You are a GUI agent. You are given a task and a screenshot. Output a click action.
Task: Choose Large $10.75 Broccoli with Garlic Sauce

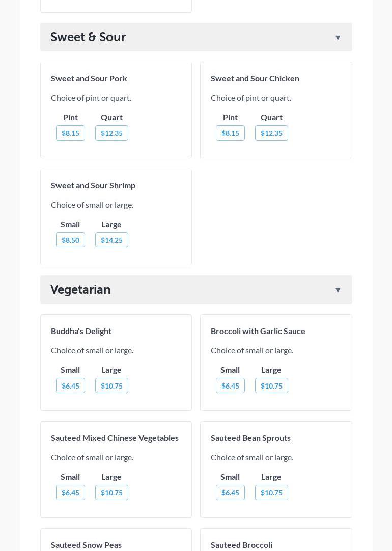[271, 386]
